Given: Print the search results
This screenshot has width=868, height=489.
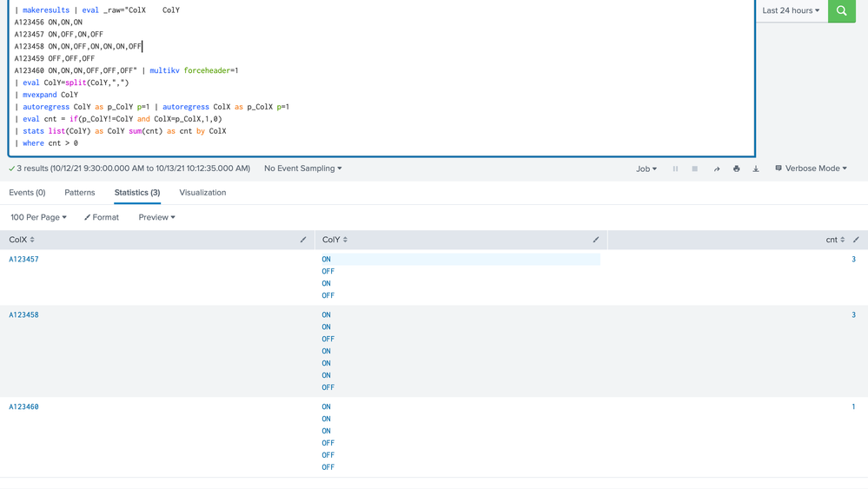Looking at the screenshot, I should pos(736,169).
